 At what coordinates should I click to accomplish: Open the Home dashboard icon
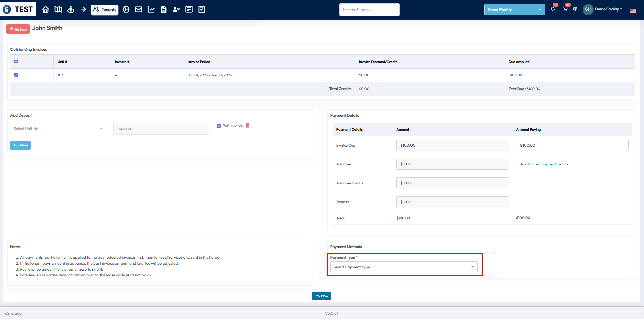[45, 9]
